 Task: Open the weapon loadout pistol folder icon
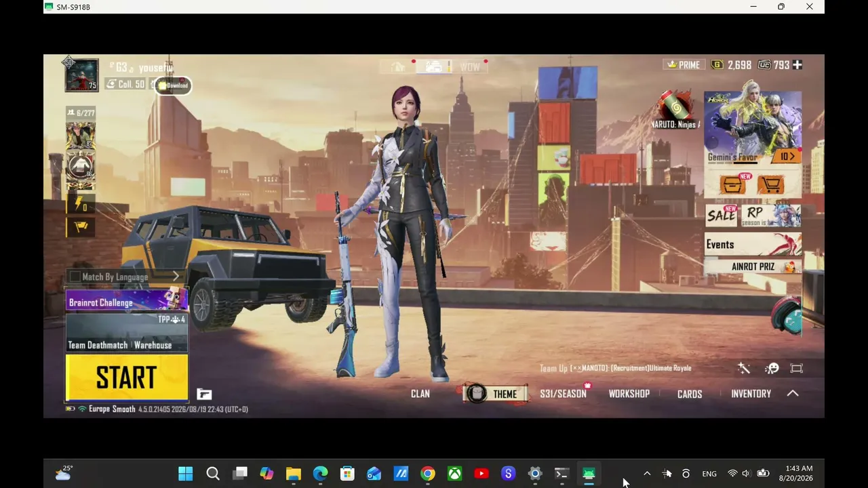(x=204, y=394)
